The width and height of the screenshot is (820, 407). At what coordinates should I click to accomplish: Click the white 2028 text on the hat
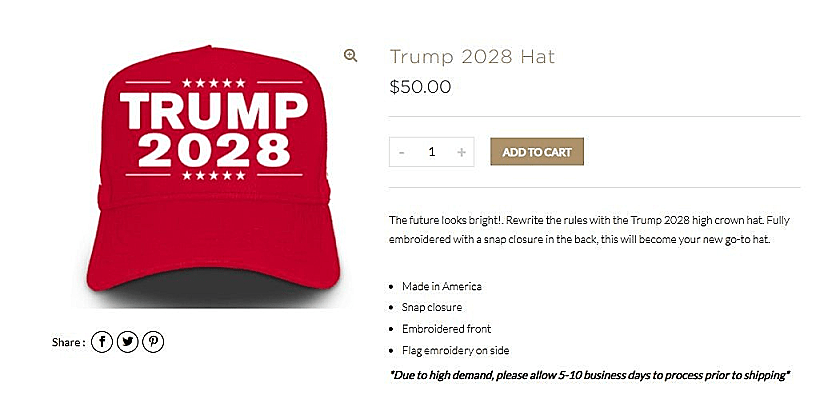click(x=214, y=150)
